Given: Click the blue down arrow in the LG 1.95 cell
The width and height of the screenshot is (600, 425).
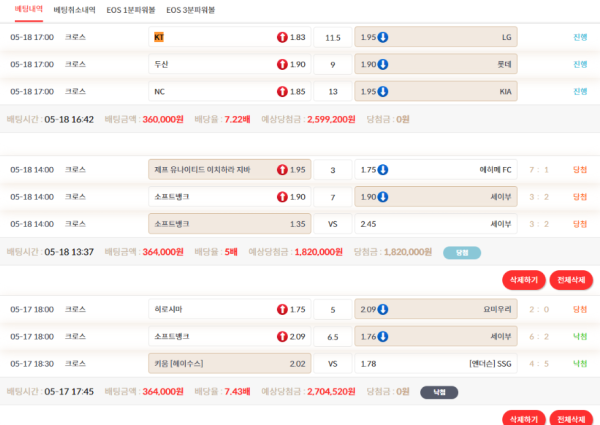Looking at the screenshot, I should 383,37.
